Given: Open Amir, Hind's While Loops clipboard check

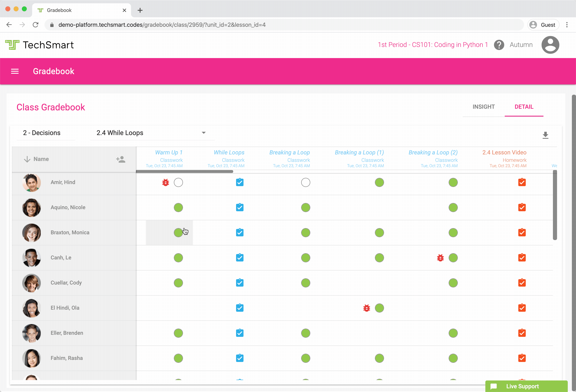Looking at the screenshot, I should pos(240,182).
